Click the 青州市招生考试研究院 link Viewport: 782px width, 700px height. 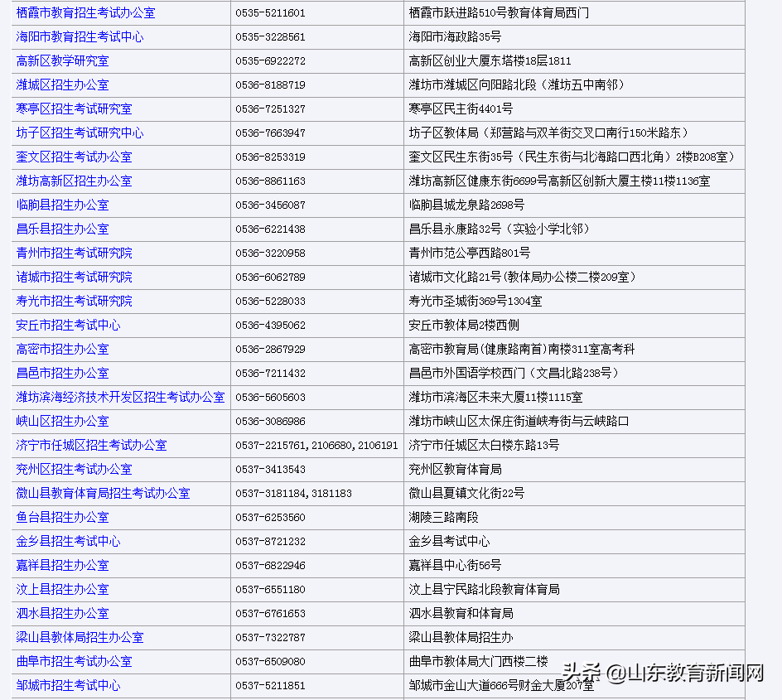click(x=75, y=253)
